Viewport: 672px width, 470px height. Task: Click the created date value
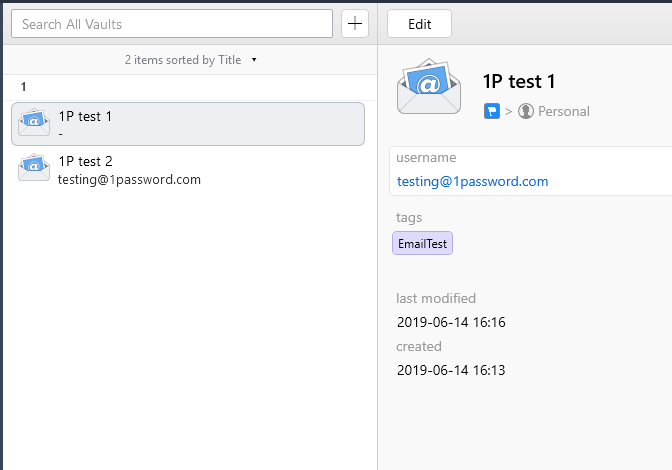pos(451,370)
